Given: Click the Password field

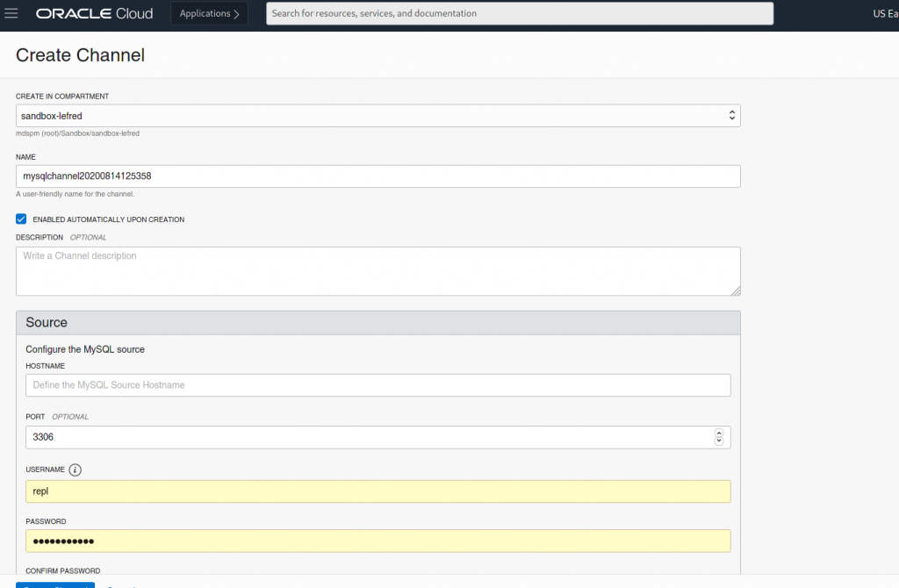Looking at the screenshot, I should tap(378, 541).
